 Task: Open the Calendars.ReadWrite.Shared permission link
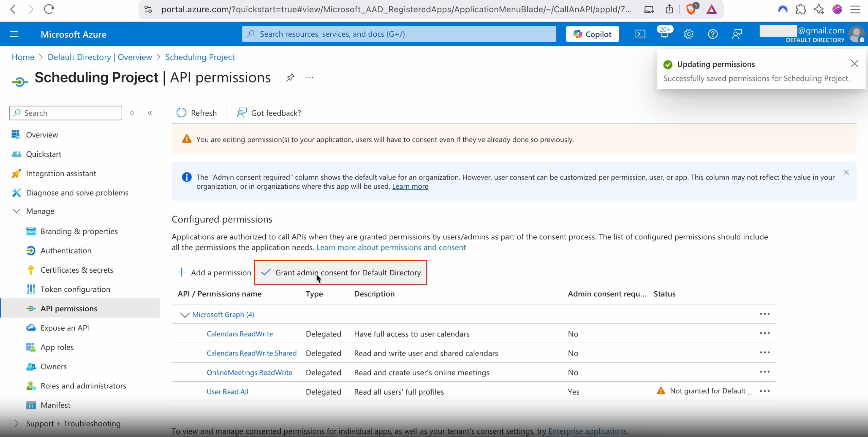click(x=252, y=353)
